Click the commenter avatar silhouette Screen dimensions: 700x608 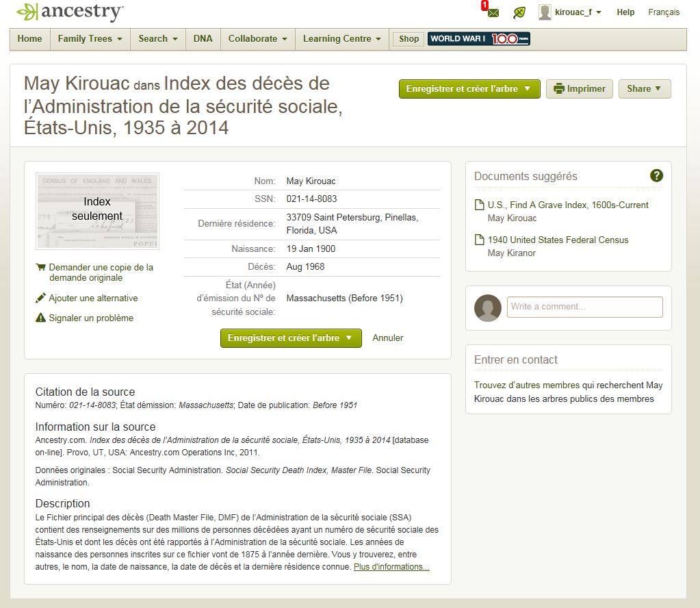coord(487,308)
